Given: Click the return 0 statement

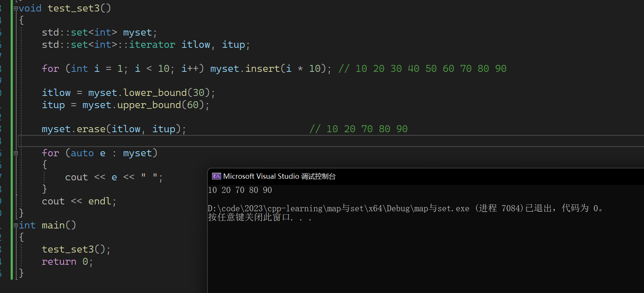Looking at the screenshot, I should coord(67,262).
